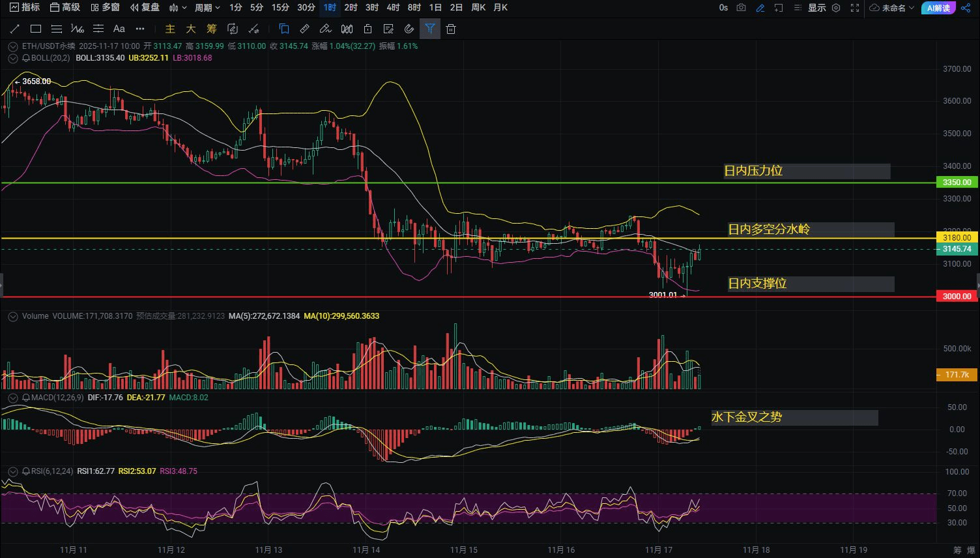Switch to the 30分 timeframe

[x=306, y=8]
